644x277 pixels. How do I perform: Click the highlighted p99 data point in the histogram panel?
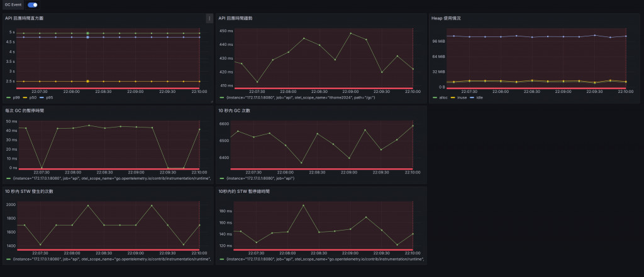coord(88,33)
